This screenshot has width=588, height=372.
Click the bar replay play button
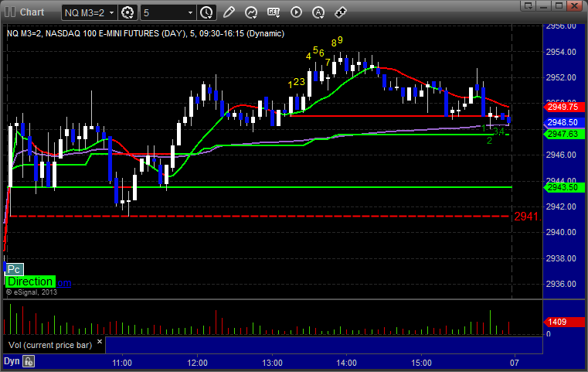296,12
